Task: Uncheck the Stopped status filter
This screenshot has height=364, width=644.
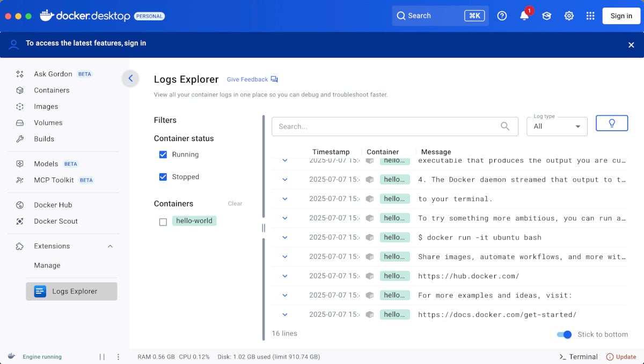Action: [x=163, y=177]
